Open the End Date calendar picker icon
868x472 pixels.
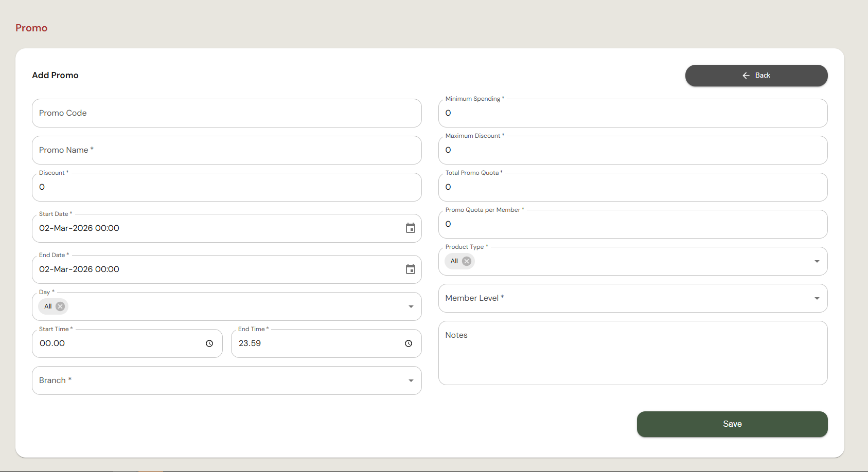411,269
